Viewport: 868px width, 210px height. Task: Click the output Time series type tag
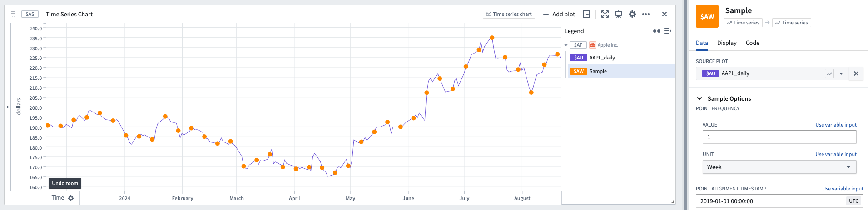(x=792, y=23)
